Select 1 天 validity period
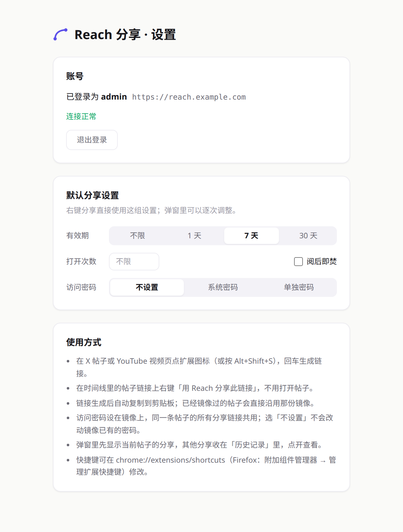The width and height of the screenshot is (403, 532). click(195, 236)
